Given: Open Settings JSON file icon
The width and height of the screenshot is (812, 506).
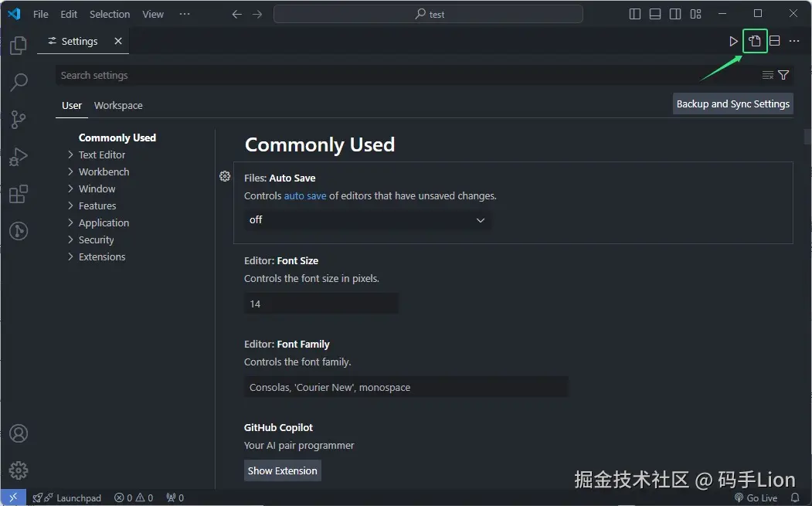Looking at the screenshot, I should (755, 41).
